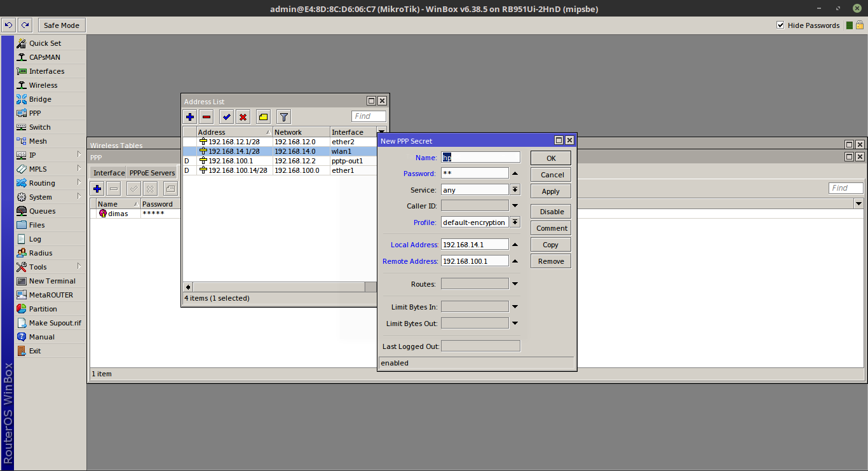This screenshot has height=471, width=868.
Task: Click the Wireless icon in sidebar
Action: click(x=22, y=85)
